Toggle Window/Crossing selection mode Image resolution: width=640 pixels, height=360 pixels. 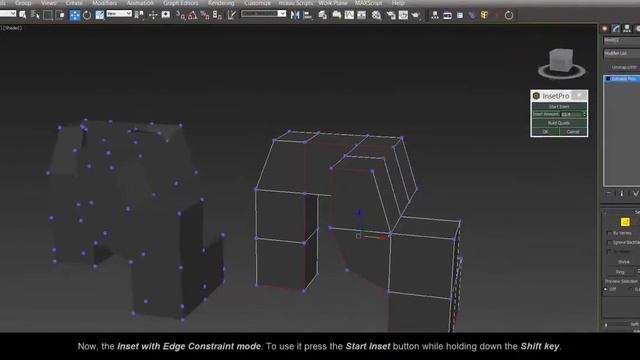[x=60, y=15]
